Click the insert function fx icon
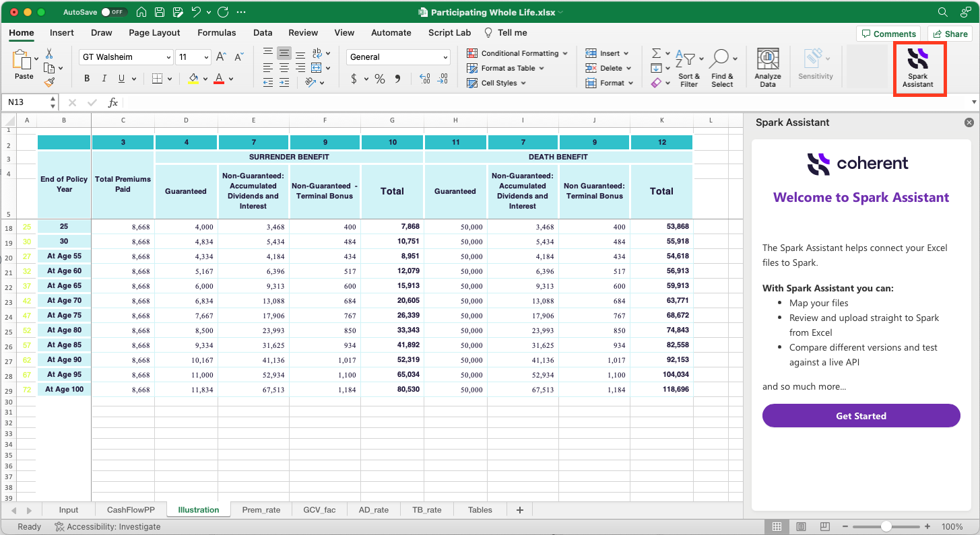The width and height of the screenshot is (980, 535). coord(113,102)
